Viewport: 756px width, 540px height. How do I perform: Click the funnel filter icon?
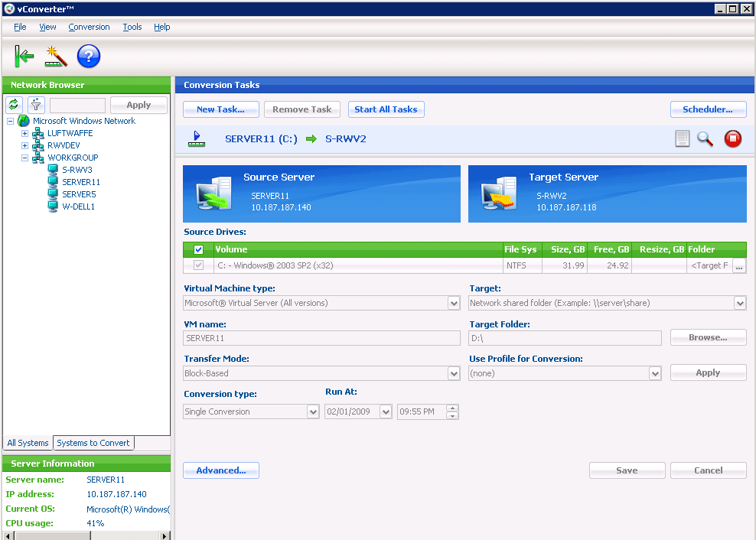click(x=36, y=105)
